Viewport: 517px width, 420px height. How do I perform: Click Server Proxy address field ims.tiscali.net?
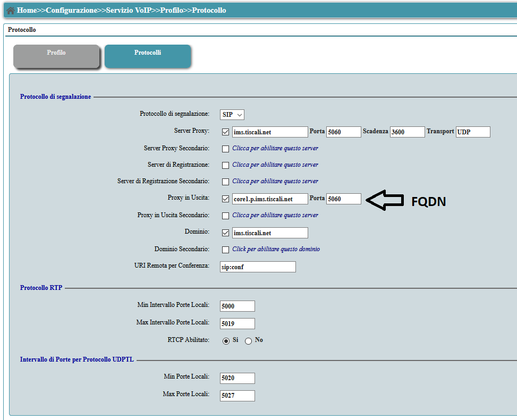click(270, 132)
